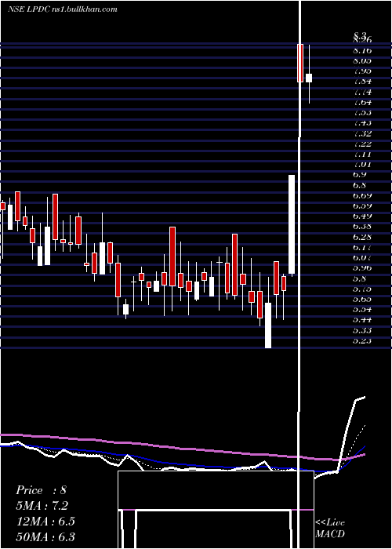Click the 6.17 price axis label
This screenshot has height=549, width=392.
pos(362,247)
